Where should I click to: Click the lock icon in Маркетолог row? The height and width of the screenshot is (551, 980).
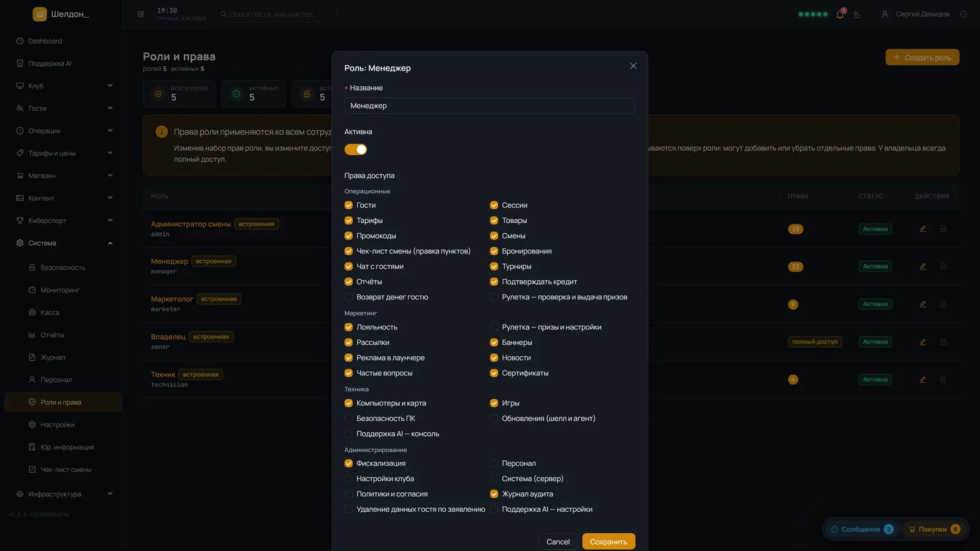point(943,304)
